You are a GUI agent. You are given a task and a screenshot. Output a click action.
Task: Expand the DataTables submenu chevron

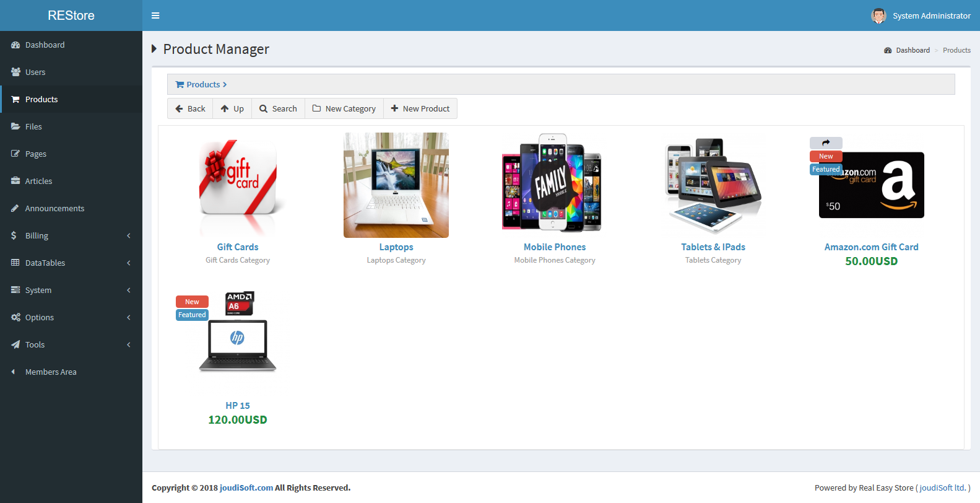tap(129, 263)
